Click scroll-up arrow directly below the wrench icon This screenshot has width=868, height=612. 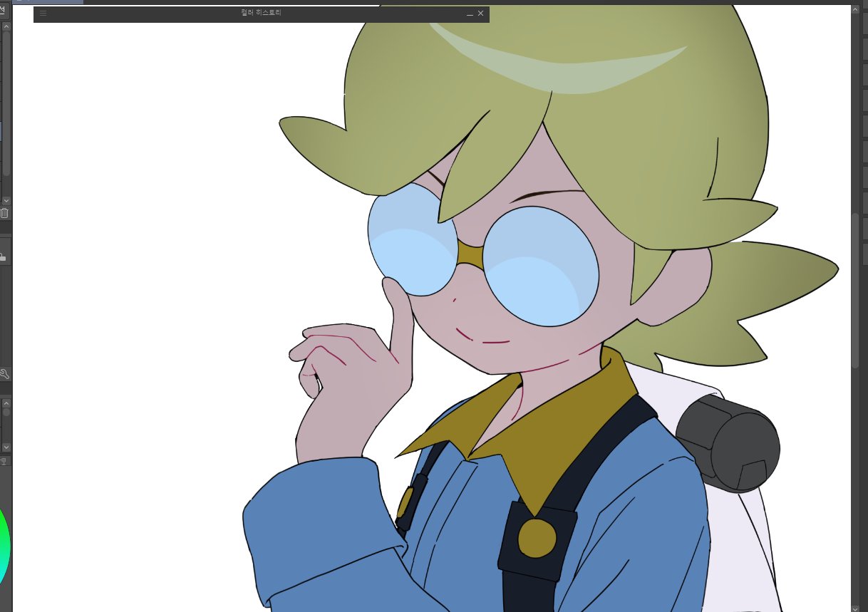click(x=6, y=403)
